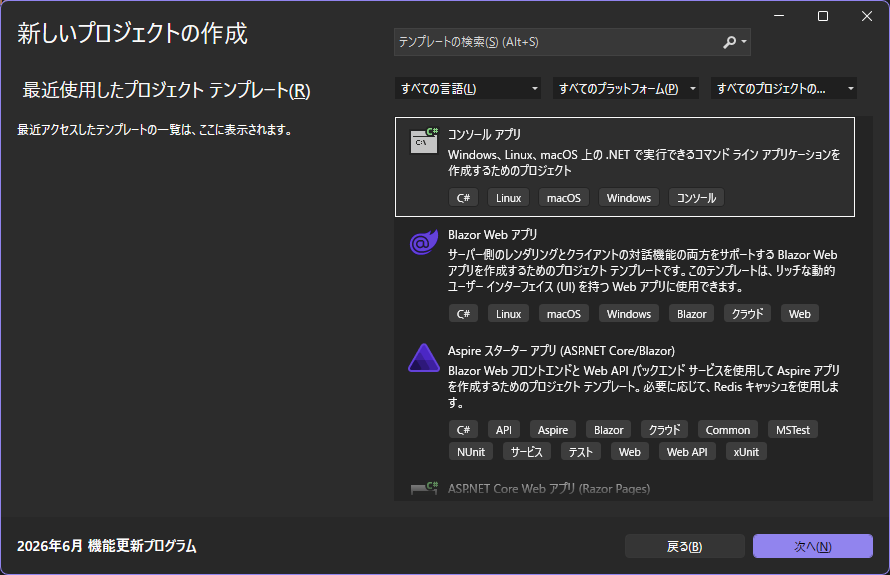This screenshot has height=575, width=890.
Task: Open the すべてのプラットフォーム platform filter
Action: coord(625,89)
